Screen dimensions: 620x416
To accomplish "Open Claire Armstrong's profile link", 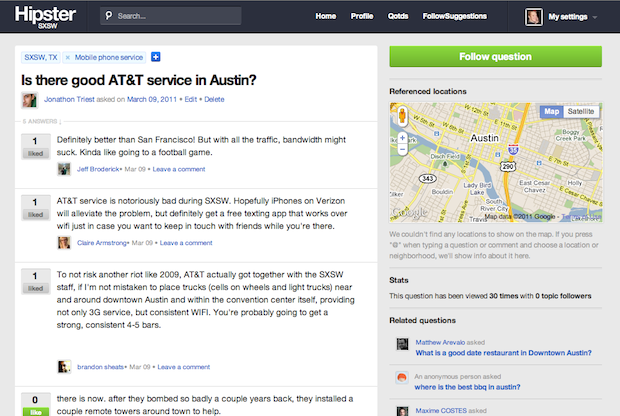I will pyautogui.click(x=102, y=243).
